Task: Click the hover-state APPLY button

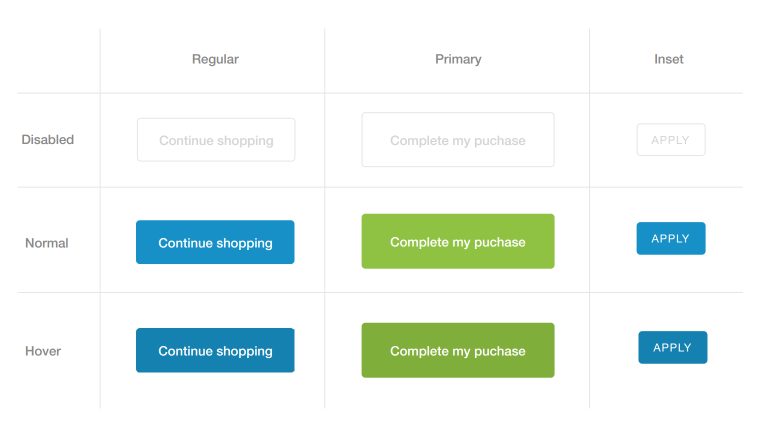Action: pyautogui.click(x=672, y=347)
